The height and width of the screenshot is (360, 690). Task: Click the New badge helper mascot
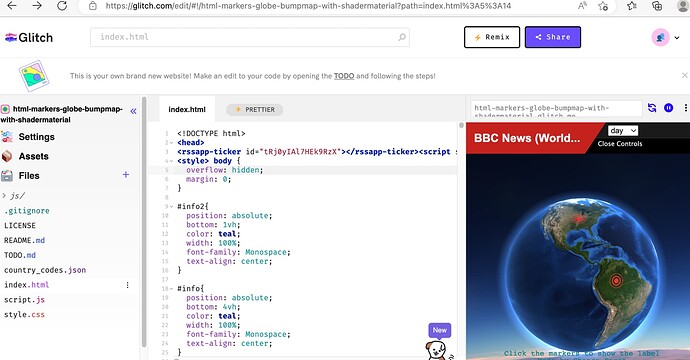[438, 343]
